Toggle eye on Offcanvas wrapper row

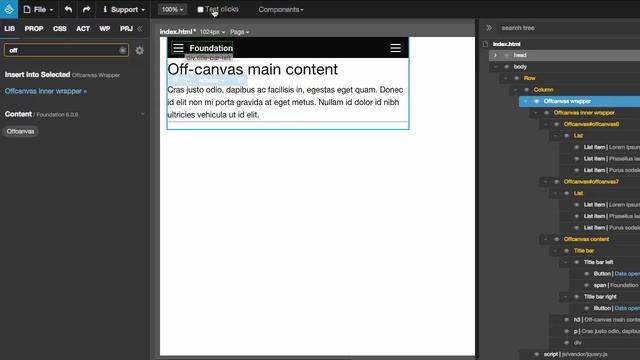coord(536,101)
